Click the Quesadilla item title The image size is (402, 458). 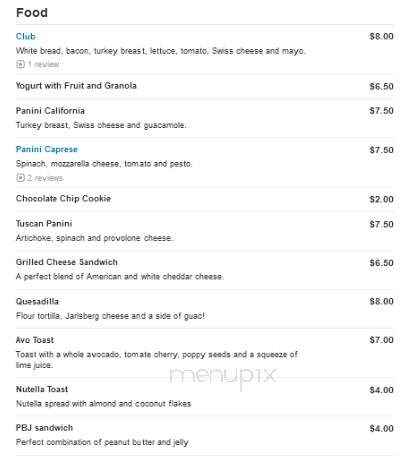[37, 301]
